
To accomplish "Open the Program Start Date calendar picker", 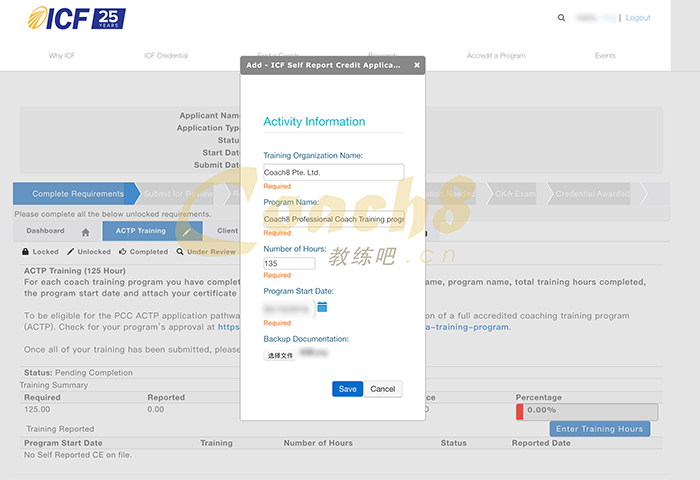I will pyautogui.click(x=322, y=307).
